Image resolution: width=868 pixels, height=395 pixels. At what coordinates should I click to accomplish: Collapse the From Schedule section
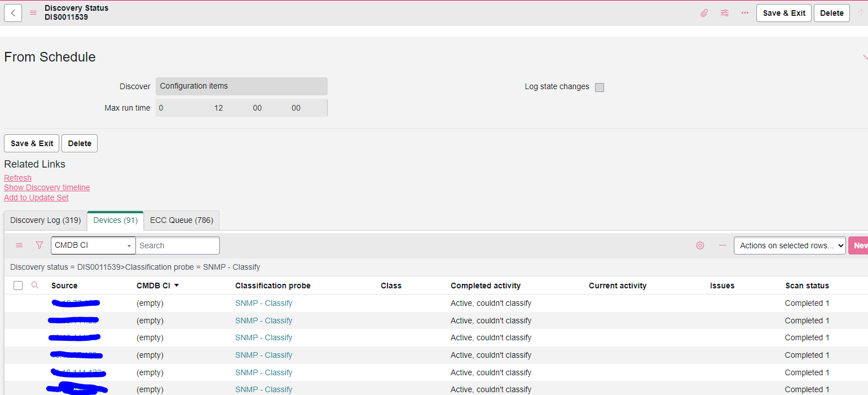[x=865, y=58]
